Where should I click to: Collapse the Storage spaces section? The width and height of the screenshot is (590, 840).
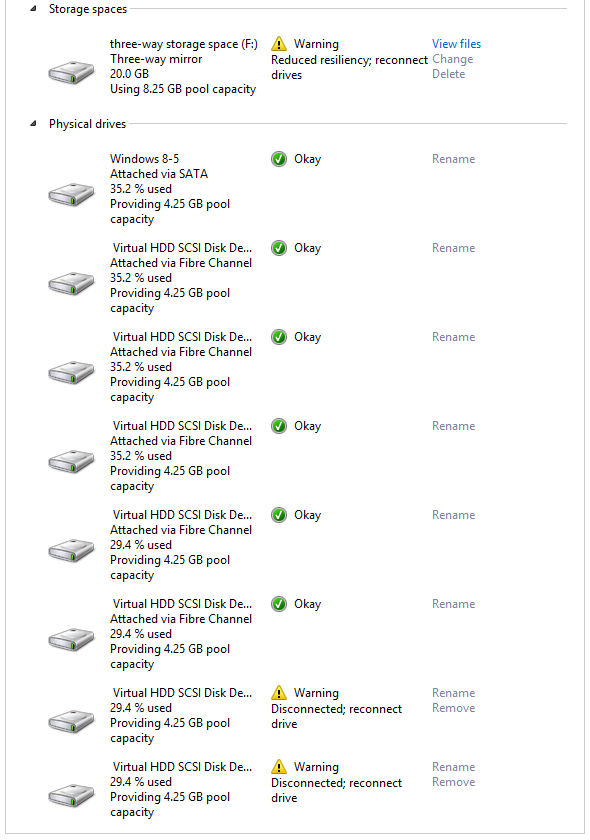(33, 9)
